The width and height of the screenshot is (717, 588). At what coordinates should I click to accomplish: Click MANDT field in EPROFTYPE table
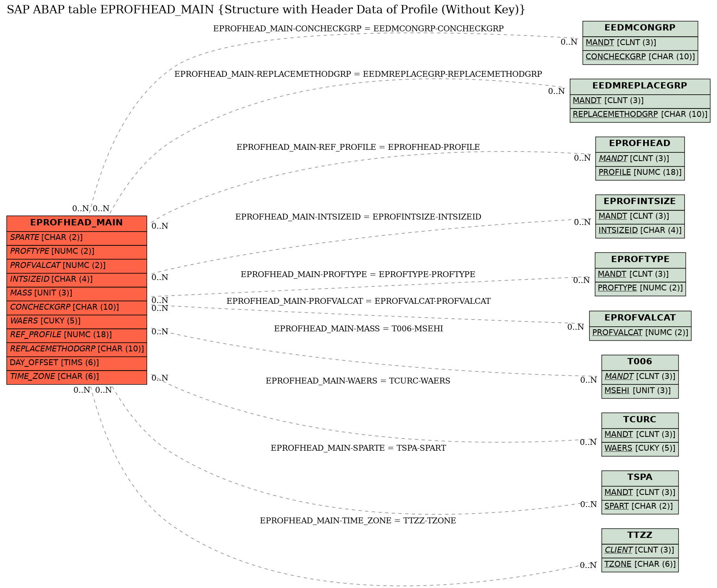[x=640, y=275]
